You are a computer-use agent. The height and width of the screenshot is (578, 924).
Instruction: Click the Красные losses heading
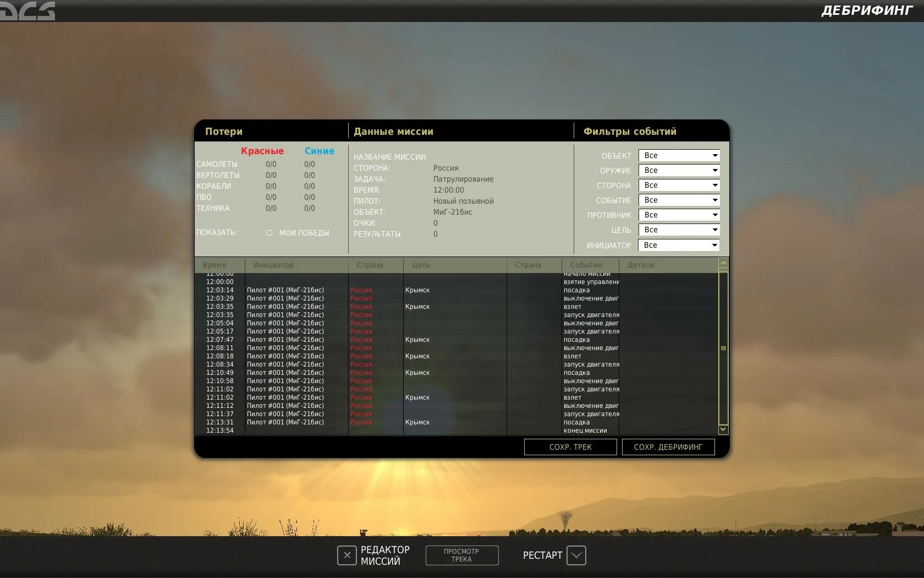tap(262, 151)
